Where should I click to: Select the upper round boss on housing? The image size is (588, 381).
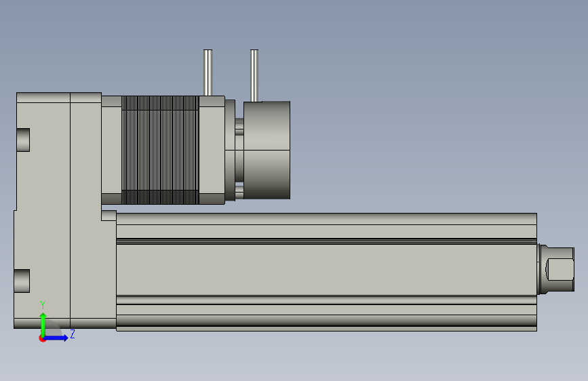[x=23, y=140]
